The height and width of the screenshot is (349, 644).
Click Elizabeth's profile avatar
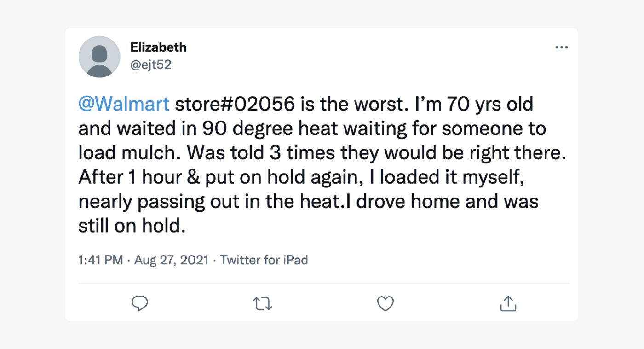pos(99,57)
